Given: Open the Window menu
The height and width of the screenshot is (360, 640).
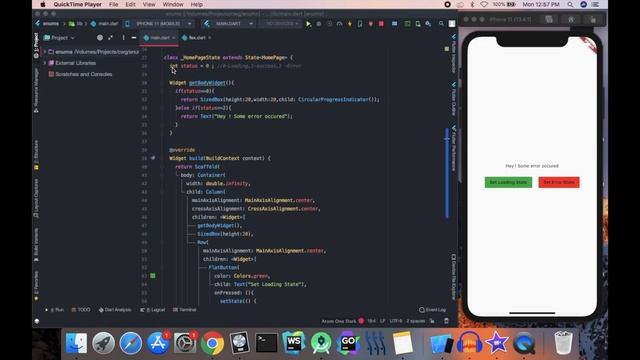Looking at the screenshot, I should 173,4.
